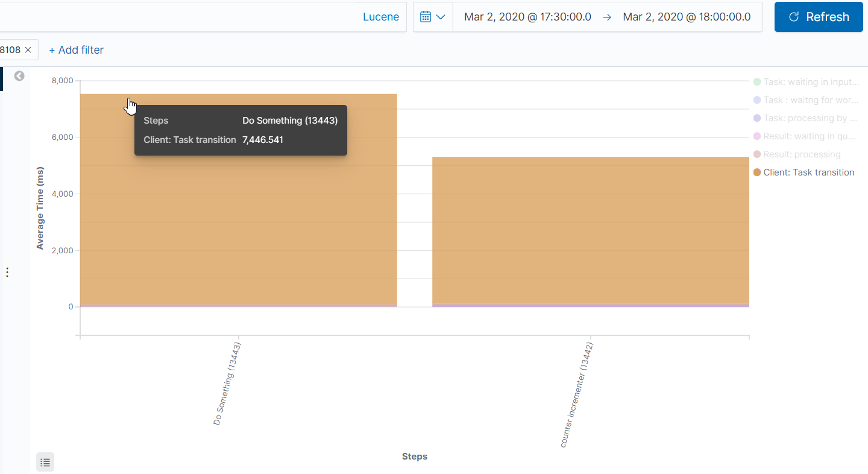Toggle Result: waiting in qu... legend entry
Screen dimensions: 868x474
click(806, 136)
